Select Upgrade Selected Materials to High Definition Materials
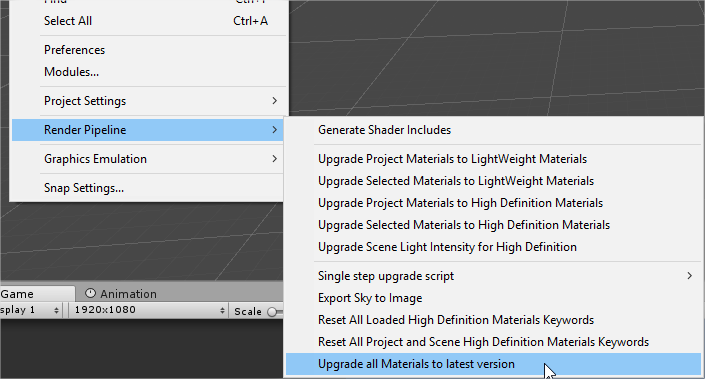The height and width of the screenshot is (379, 705). [493, 225]
